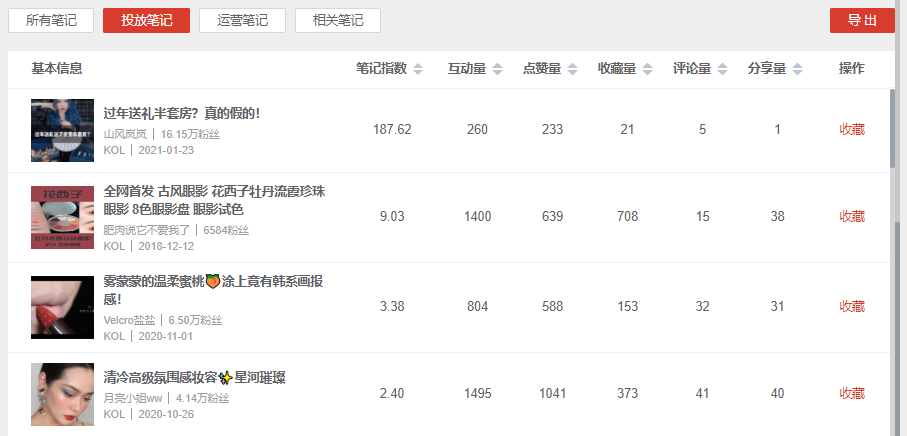Sort by 分享量 column arrows
Viewport: 907px width, 436px height.
click(797, 69)
